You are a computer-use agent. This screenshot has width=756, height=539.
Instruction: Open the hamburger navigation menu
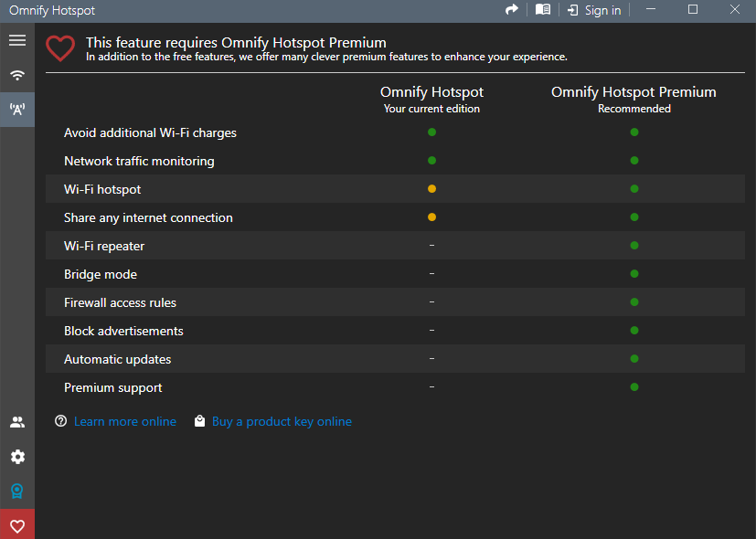17,40
